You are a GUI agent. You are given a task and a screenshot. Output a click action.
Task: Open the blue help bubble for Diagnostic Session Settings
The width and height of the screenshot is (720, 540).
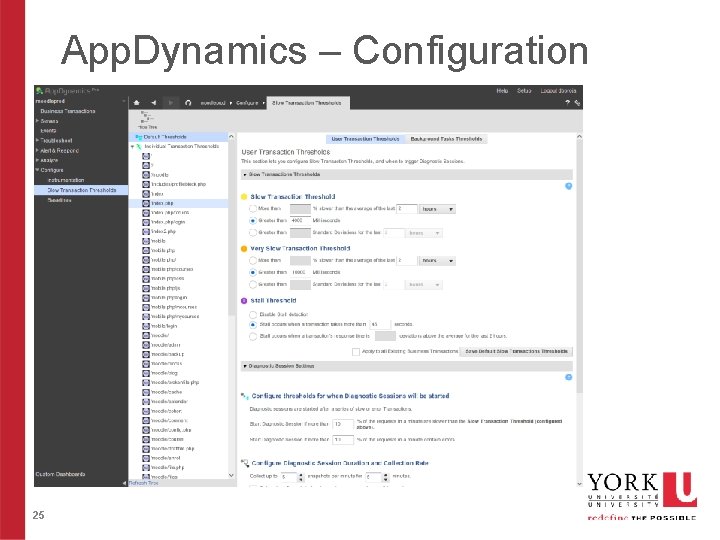click(x=568, y=377)
